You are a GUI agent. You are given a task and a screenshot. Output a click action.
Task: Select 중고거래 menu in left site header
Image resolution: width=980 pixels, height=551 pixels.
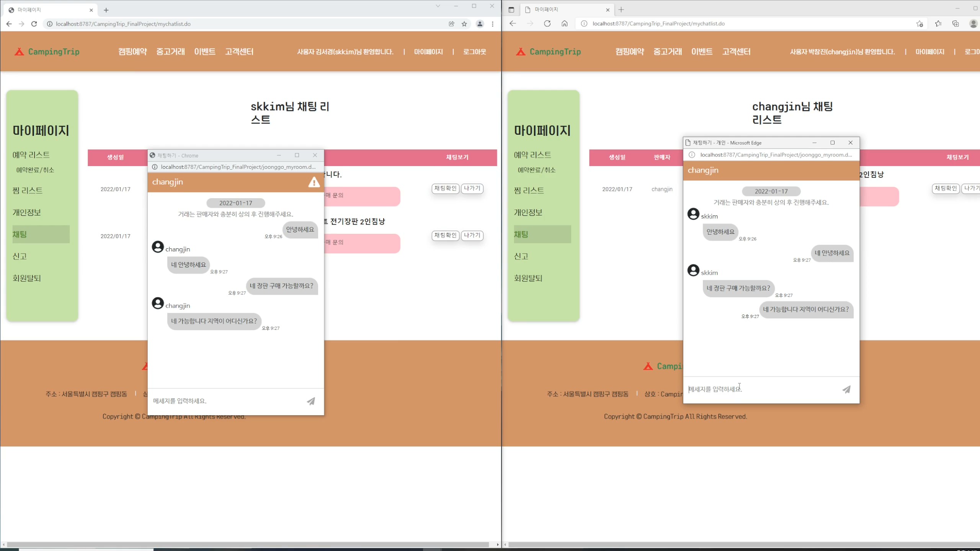click(170, 52)
